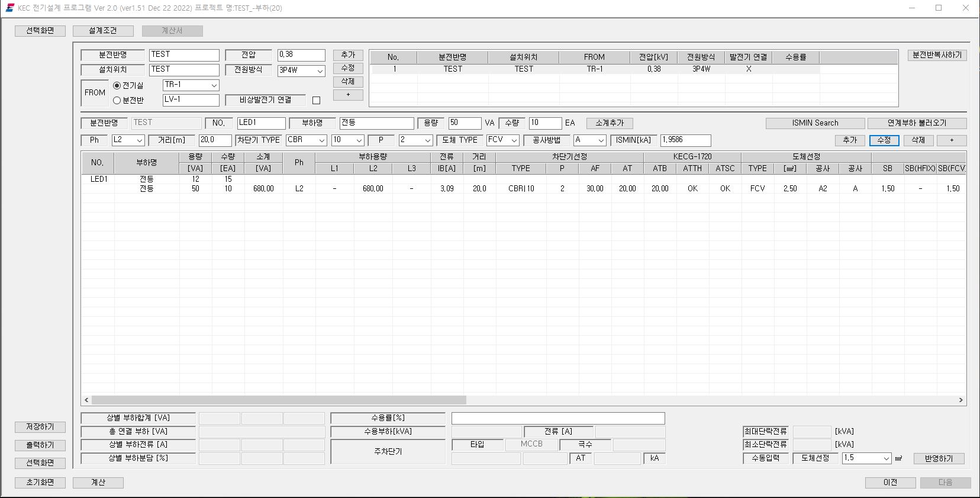The width and height of the screenshot is (980, 498).
Task: Click the 계산 button
Action: click(98, 483)
